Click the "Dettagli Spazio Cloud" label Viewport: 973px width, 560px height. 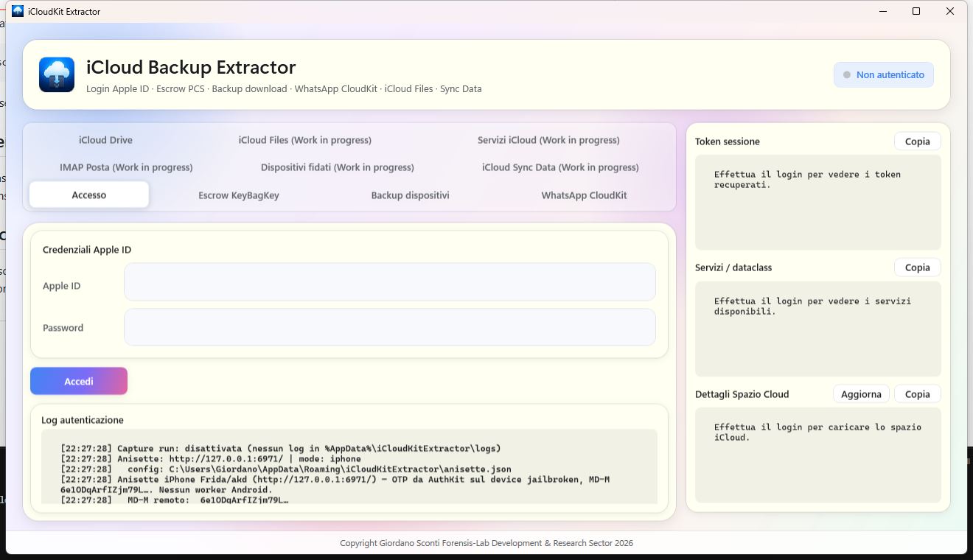(x=742, y=394)
